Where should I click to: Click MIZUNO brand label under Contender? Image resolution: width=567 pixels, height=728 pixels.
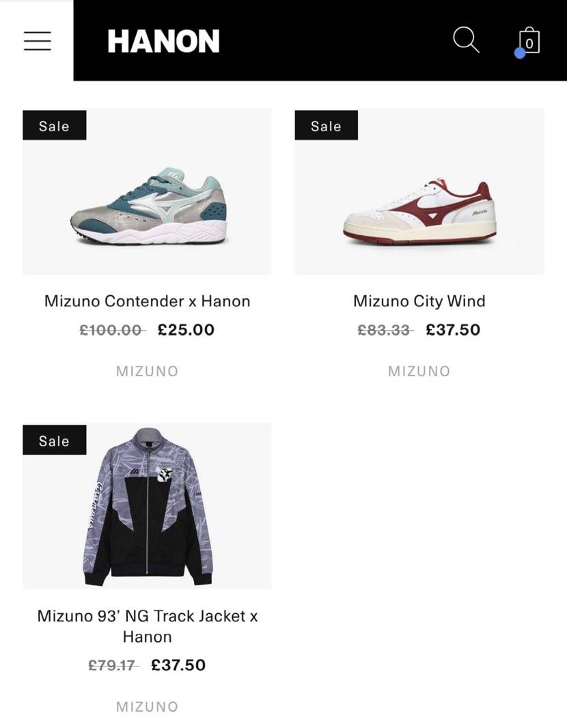click(147, 371)
